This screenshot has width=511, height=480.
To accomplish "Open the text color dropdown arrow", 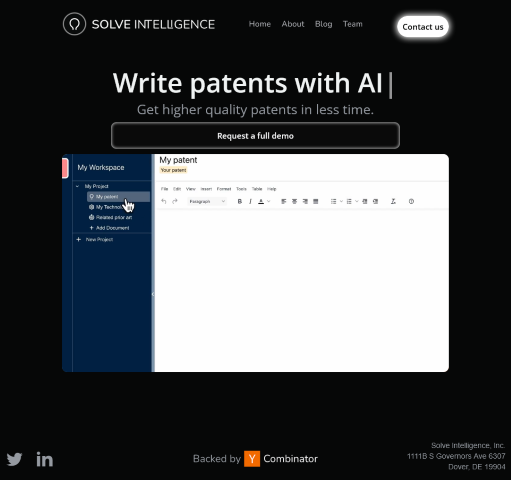I will coord(269,201).
